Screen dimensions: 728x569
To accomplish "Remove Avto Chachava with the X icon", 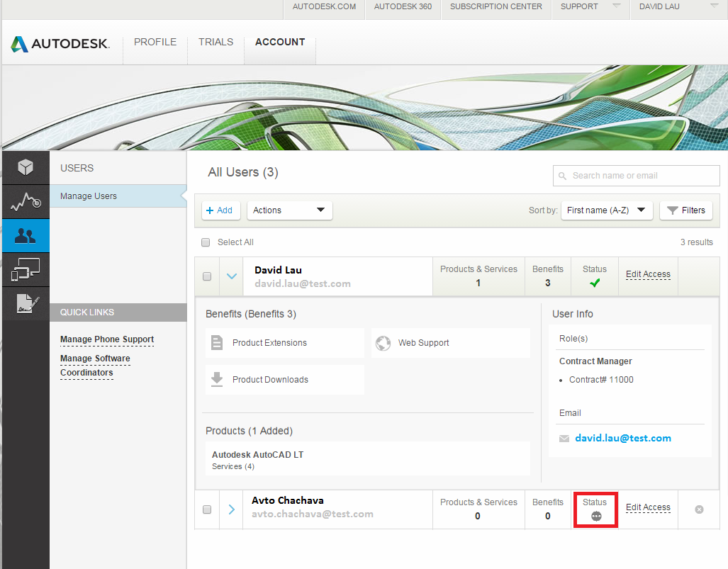I will pyautogui.click(x=699, y=509).
